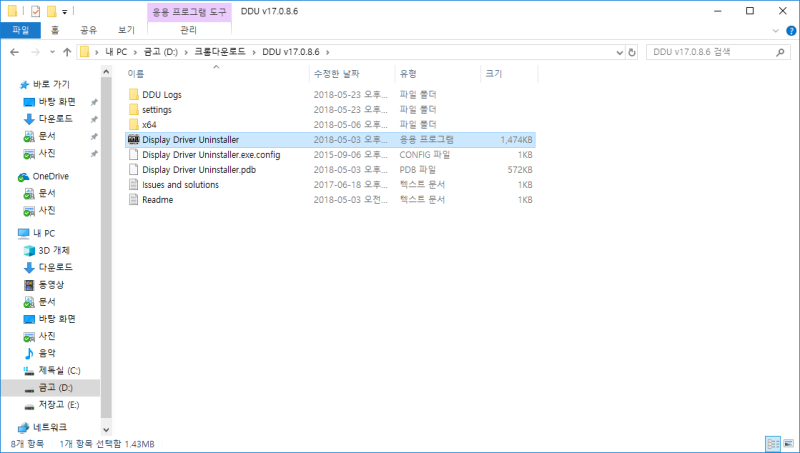The height and width of the screenshot is (453, 800).
Task: Open the 관리 ribbon tab
Action: 188,30
